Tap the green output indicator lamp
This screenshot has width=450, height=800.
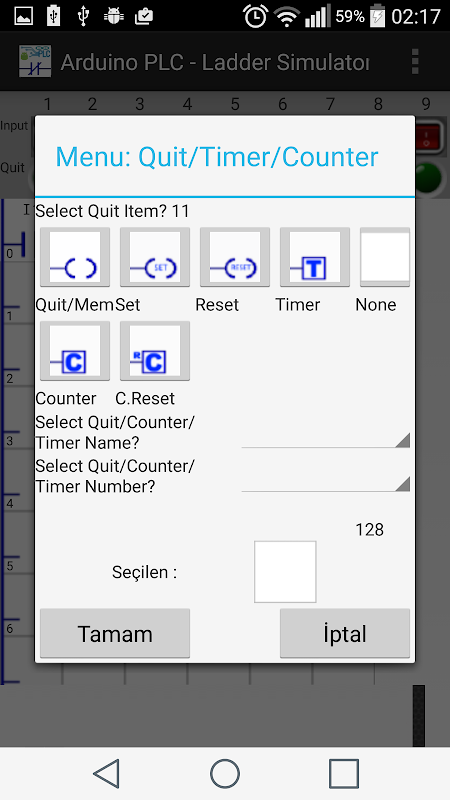[429, 176]
